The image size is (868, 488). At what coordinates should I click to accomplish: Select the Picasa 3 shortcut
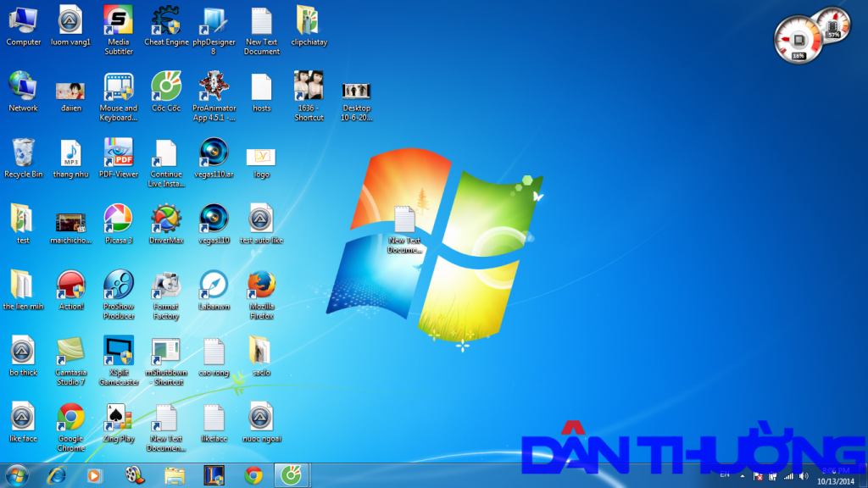tap(118, 219)
